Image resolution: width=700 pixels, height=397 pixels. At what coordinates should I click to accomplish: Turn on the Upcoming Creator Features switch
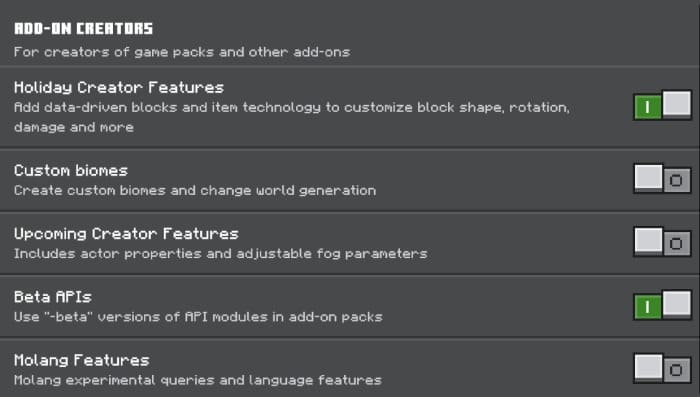[662, 242]
